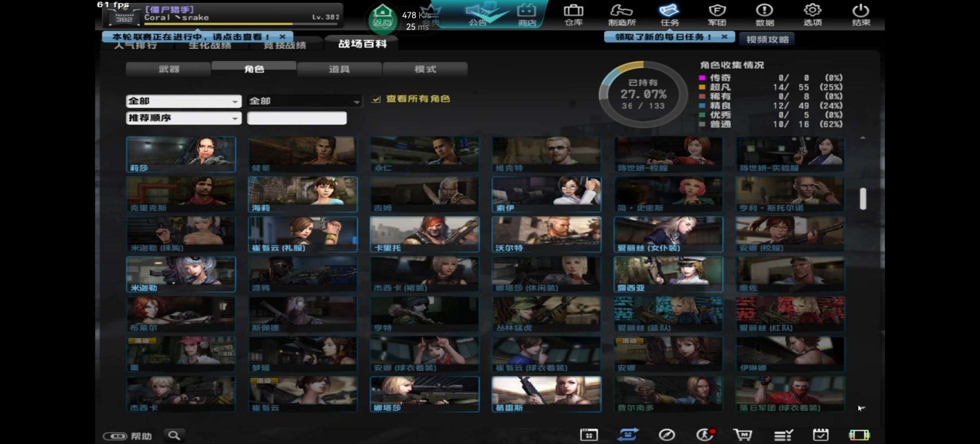Click the character search input field
980x444 pixels.
point(297,118)
